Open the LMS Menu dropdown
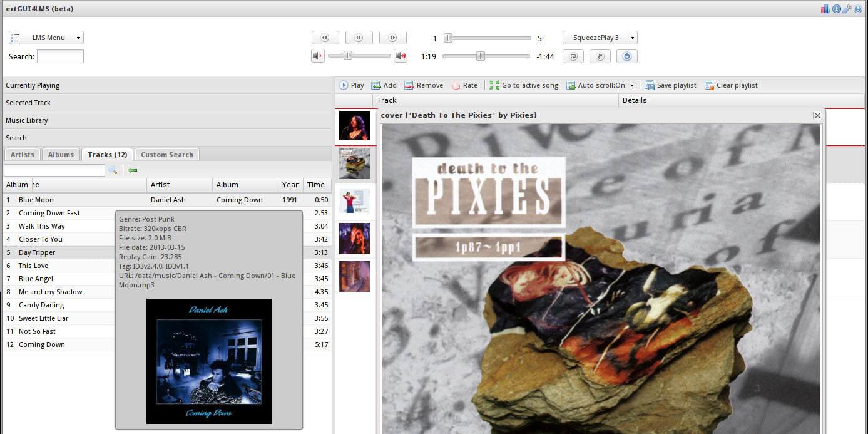 46,38
